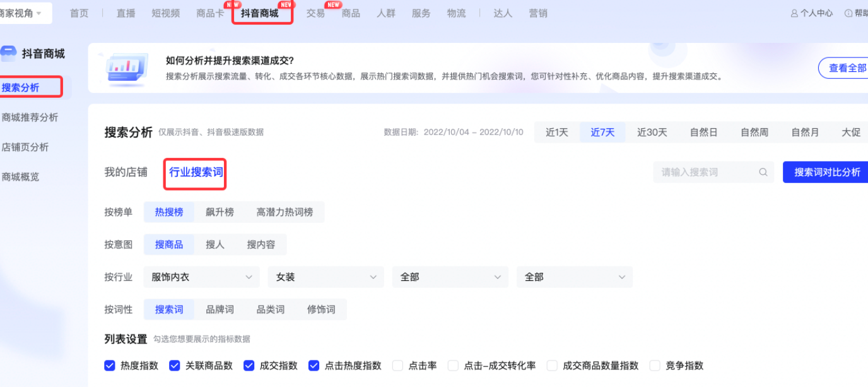This screenshot has width=868, height=387.
Task: Open the 营销 nav item
Action: point(538,13)
